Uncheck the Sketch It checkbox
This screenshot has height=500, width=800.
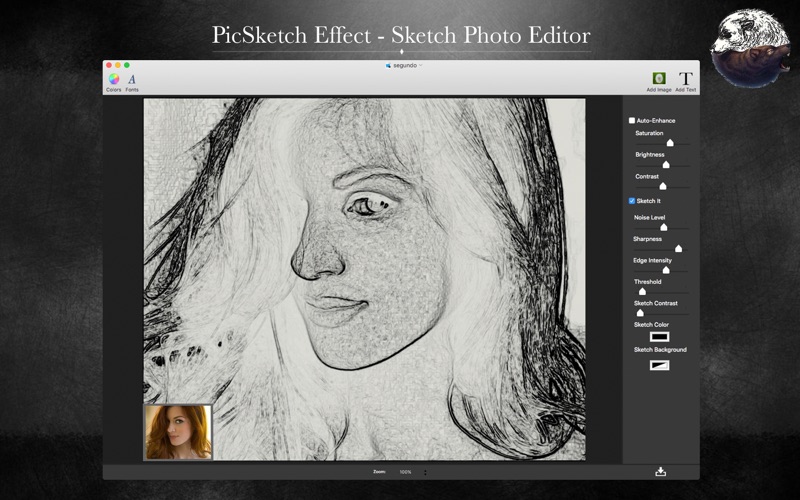coord(632,201)
